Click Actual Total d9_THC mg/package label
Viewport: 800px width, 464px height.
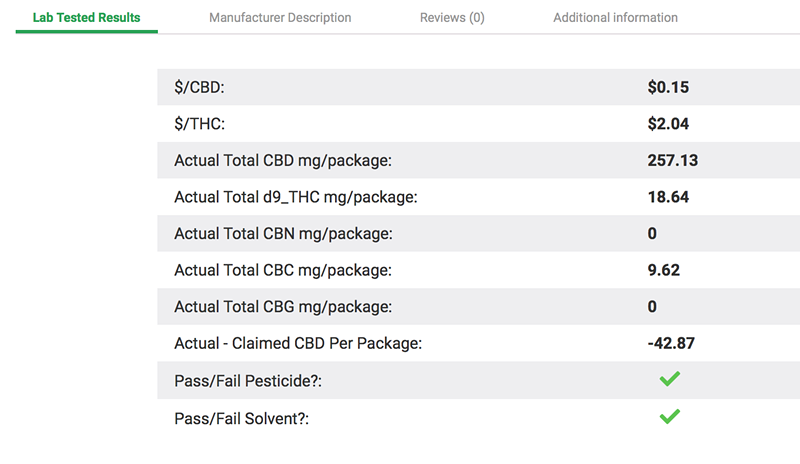point(296,197)
